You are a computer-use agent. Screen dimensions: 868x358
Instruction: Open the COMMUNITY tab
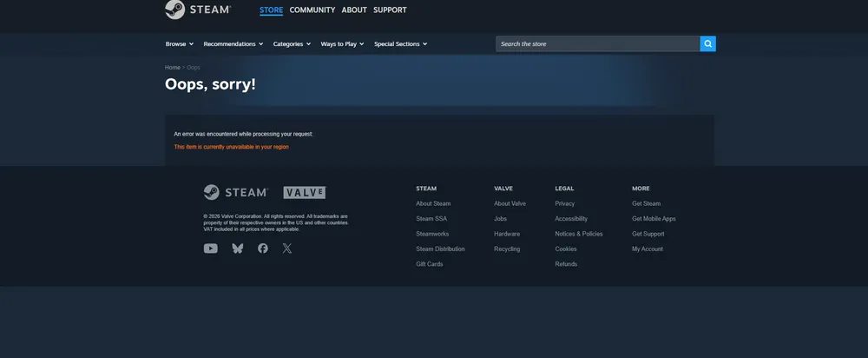[x=312, y=10]
